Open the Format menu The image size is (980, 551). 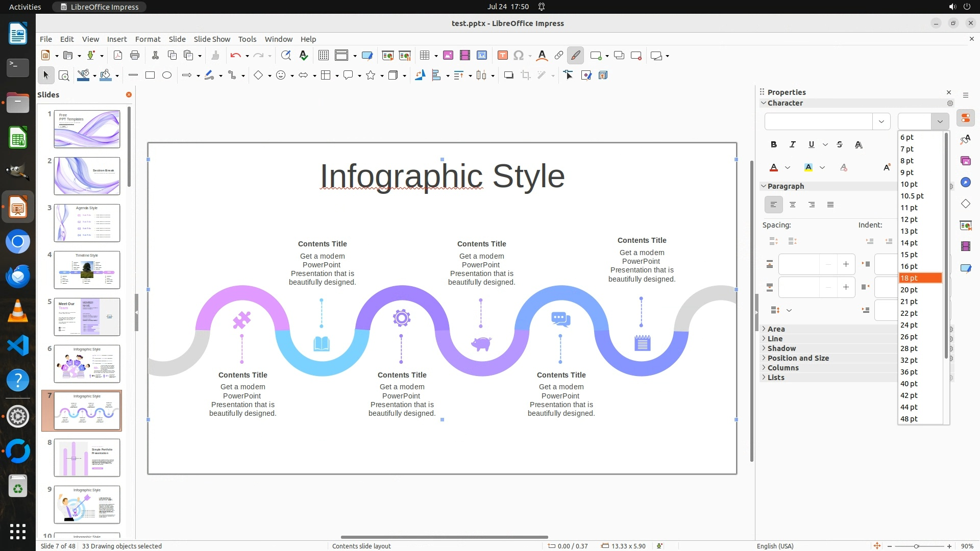pos(148,39)
